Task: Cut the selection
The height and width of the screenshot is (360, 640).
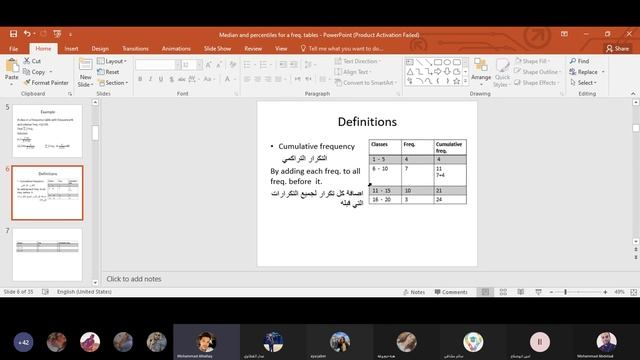Action: (32, 61)
